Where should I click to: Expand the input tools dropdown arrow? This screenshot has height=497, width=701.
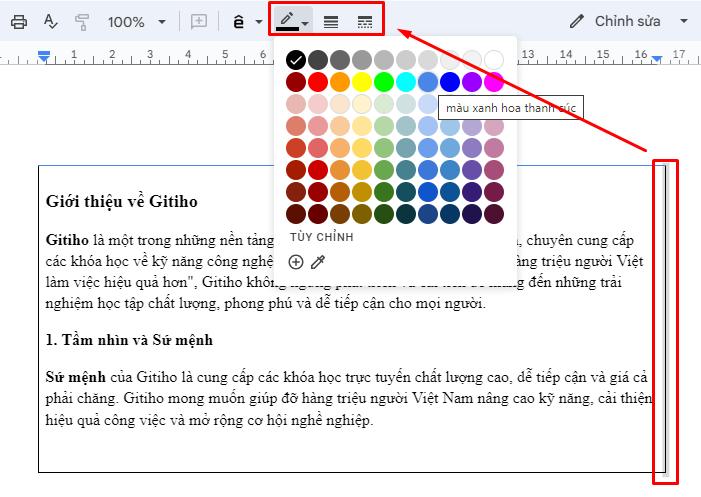click(x=258, y=21)
